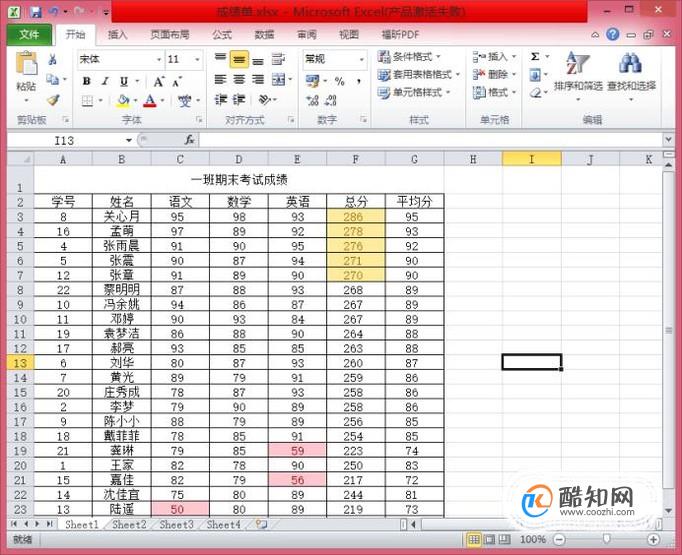This screenshot has height=555, width=682.
Task: Apply percent style
Action: (340, 81)
